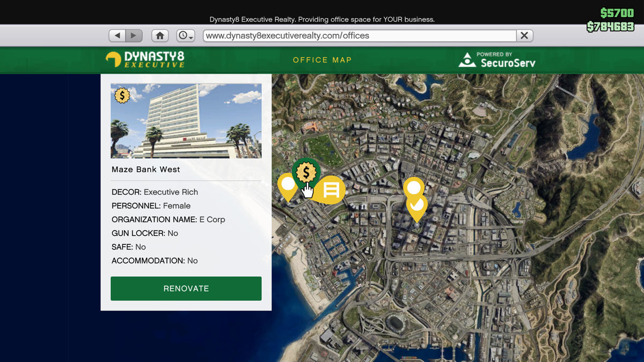Click the PERSONNEL: Female line
Image resolution: width=644 pixels, height=362 pixels.
pos(151,206)
